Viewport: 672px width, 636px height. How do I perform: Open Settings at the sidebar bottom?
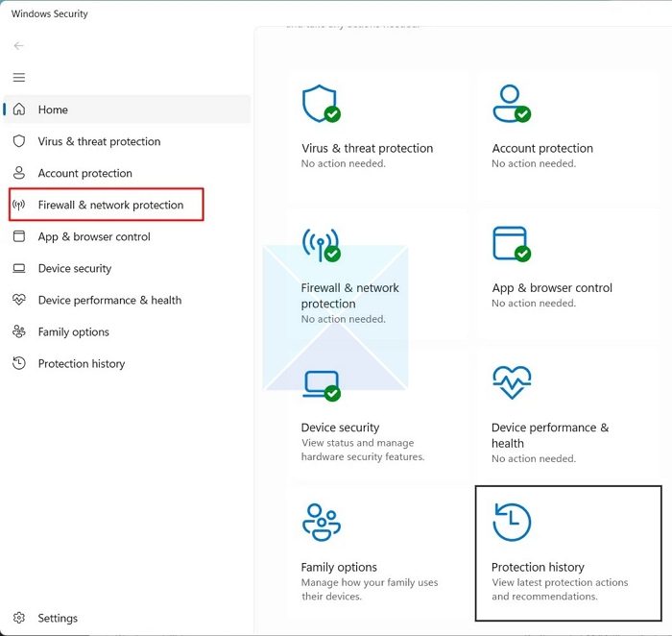point(58,618)
